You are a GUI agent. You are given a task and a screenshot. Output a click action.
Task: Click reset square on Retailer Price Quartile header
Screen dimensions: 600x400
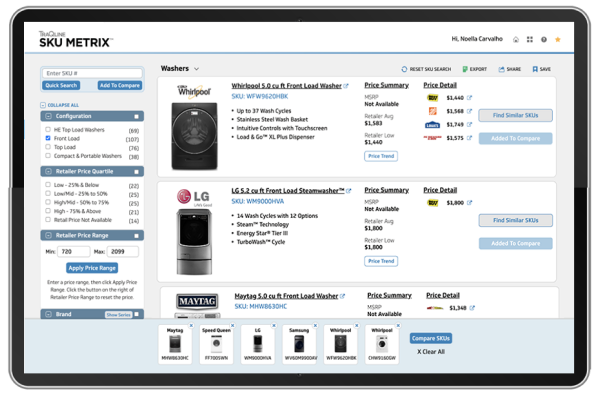tap(137, 172)
